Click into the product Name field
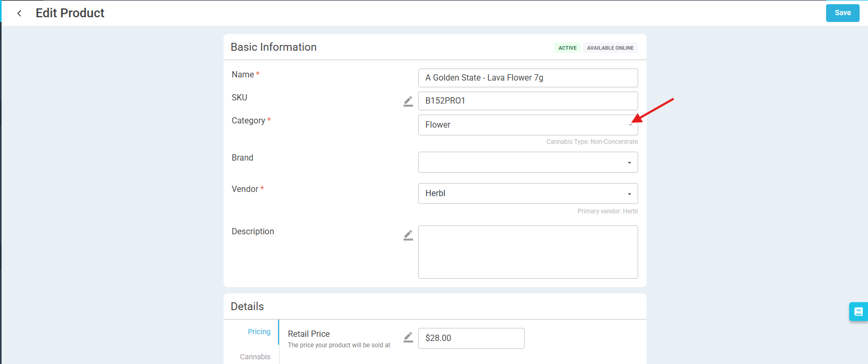Screen dimensions: 868x364 528,78
